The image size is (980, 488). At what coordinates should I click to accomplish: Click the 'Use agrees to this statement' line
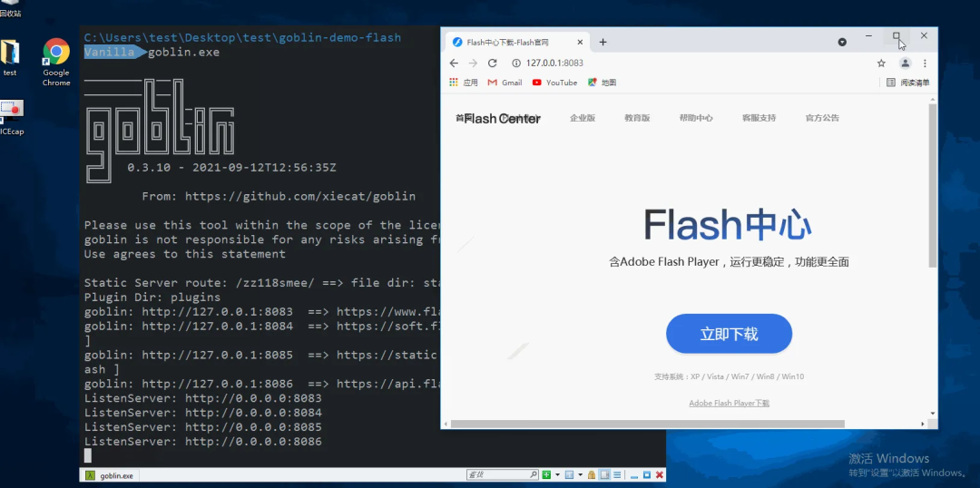pyautogui.click(x=185, y=254)
